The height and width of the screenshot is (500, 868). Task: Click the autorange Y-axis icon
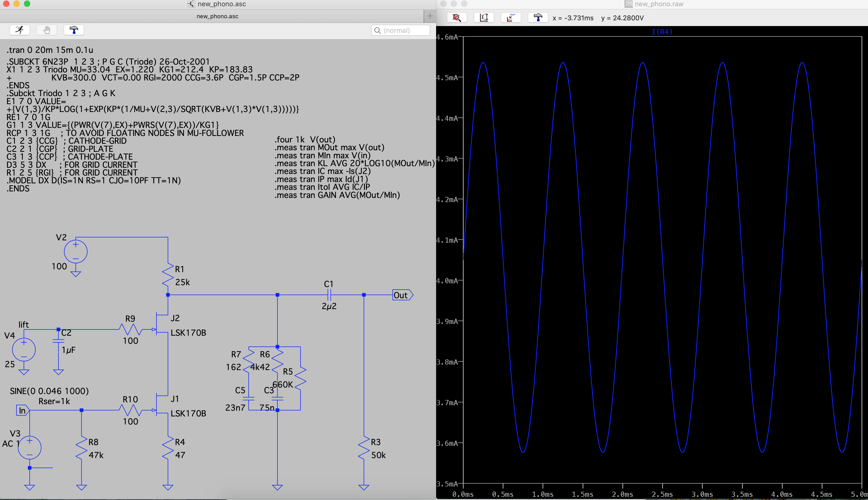(x=484, y=18)
